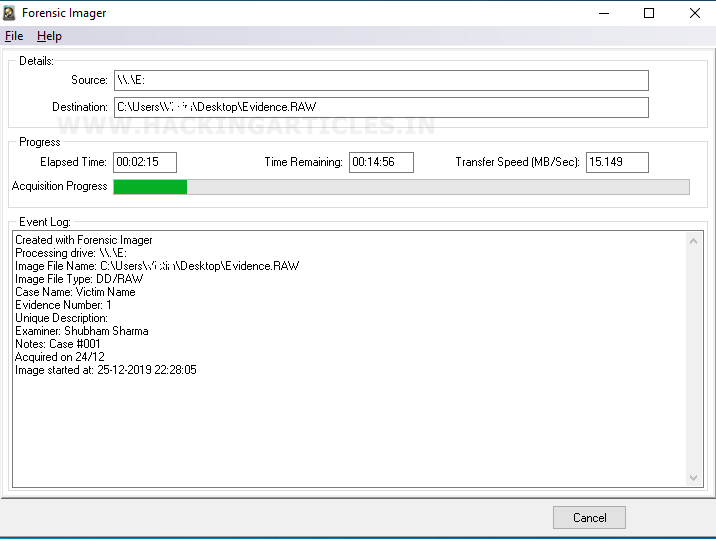This screenshot has height=539, width=716.
Task: Maximize the Forensic Imager window
Action: (648, 13)
